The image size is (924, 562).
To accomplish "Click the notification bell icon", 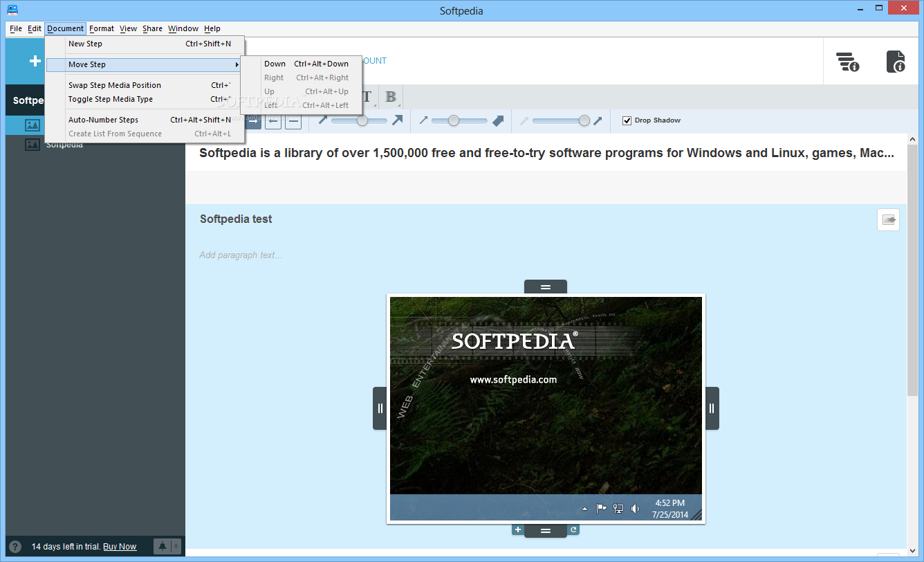I will point(162,546).
